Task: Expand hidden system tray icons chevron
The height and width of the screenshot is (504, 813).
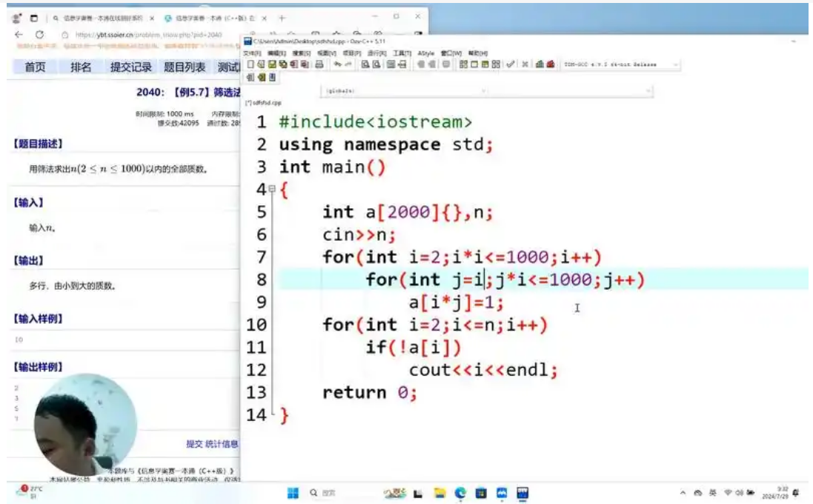Action: (683, 493)
